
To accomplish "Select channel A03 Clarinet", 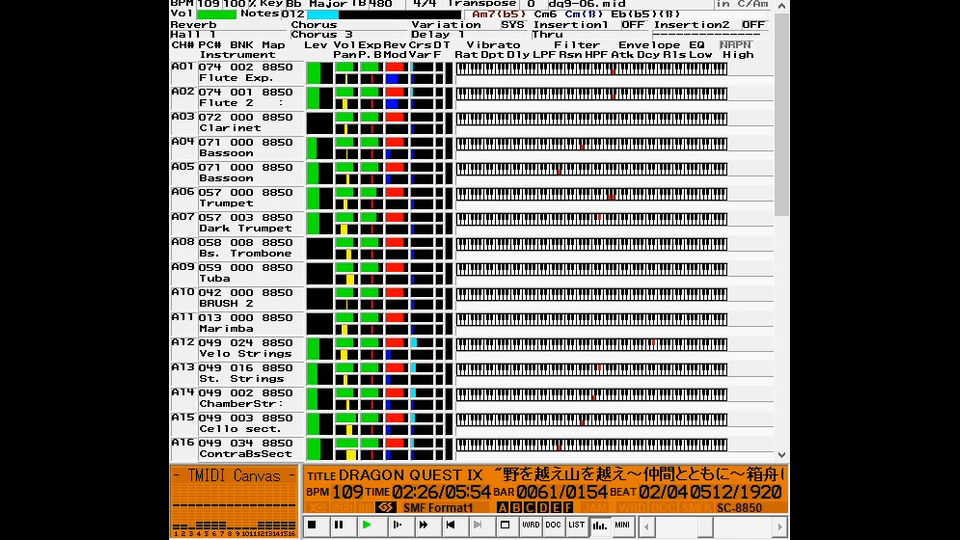I will [x=238, y=123].
